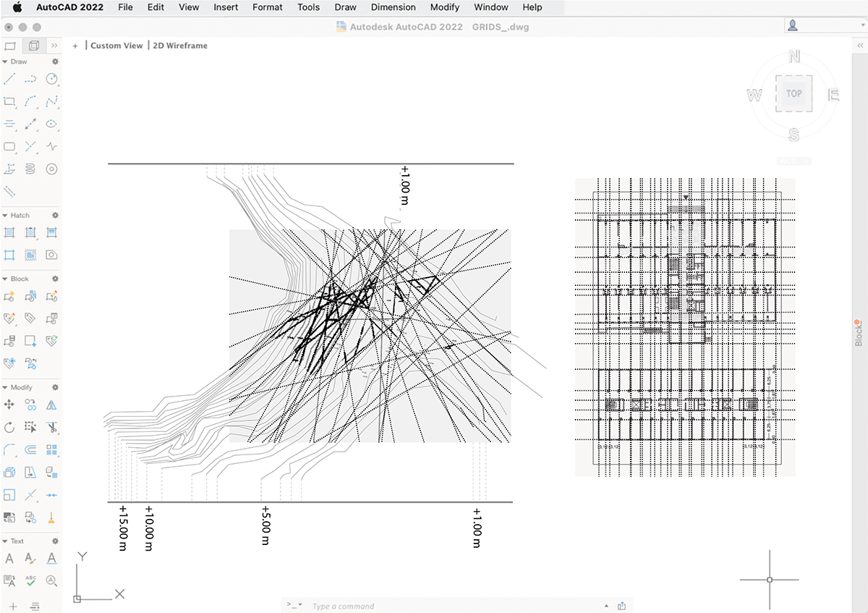The width and height of the screenshot is (868, 613).
Task: Open the Modify menu in menu bar
Action: pyautogui.click(x=444, y=7)
